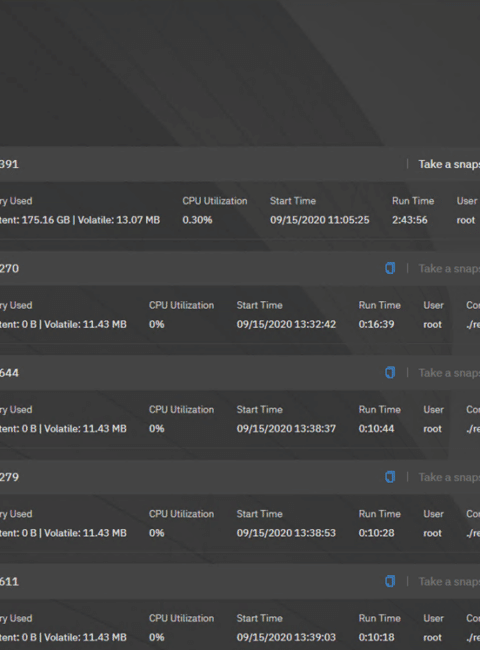Screen dimensions: 480x650
Task: Click memory value 175.16 GB persistent
Action: pyautogui.click(x=35, y=220)
